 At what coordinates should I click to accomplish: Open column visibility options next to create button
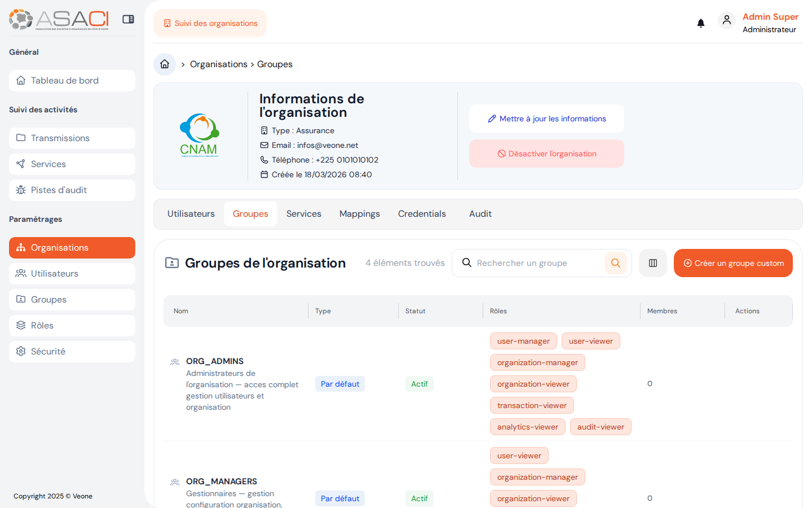[652, 263]
